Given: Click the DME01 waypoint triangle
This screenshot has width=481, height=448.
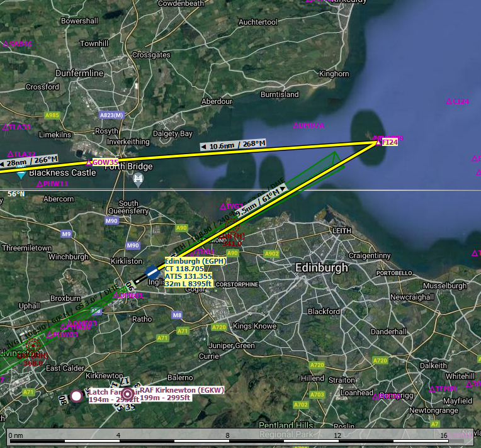Looking at the screenshot, I should 116,296.
